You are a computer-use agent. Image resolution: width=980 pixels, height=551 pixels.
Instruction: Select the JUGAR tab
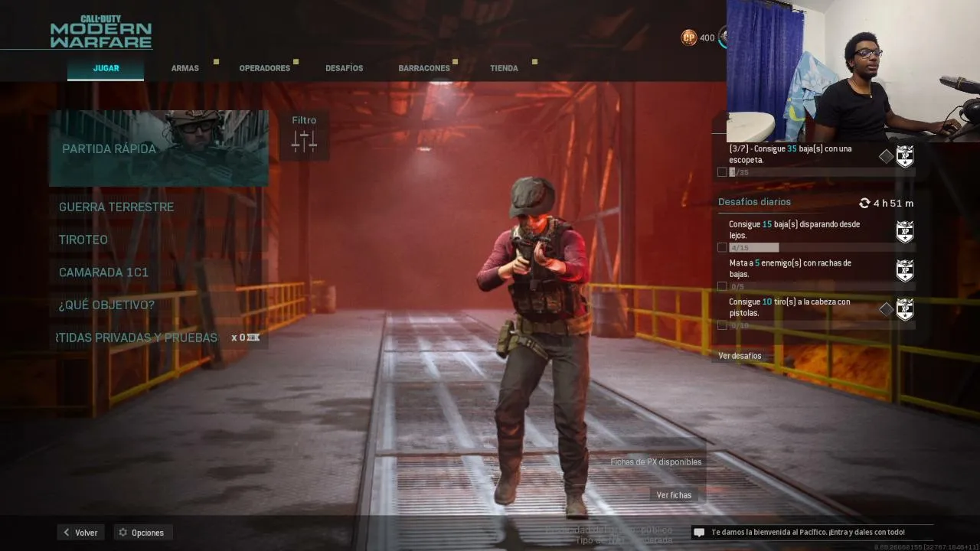106,68
